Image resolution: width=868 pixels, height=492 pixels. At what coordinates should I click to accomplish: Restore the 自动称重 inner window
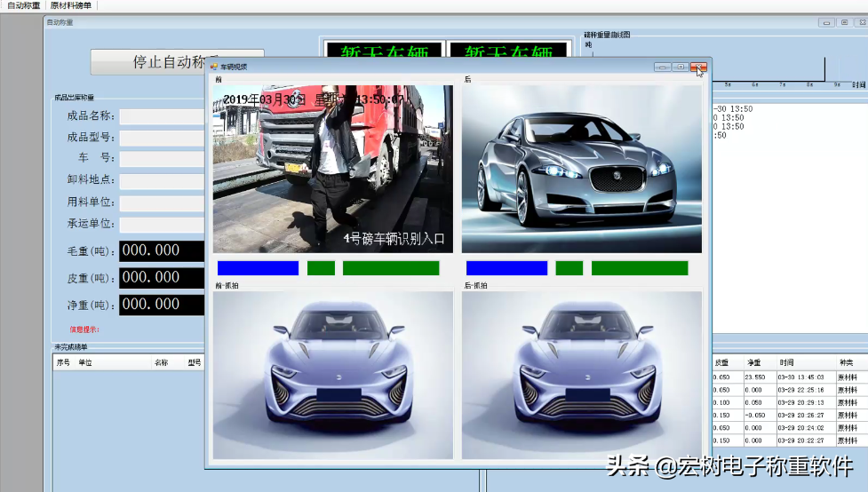[x=844, y=22]
